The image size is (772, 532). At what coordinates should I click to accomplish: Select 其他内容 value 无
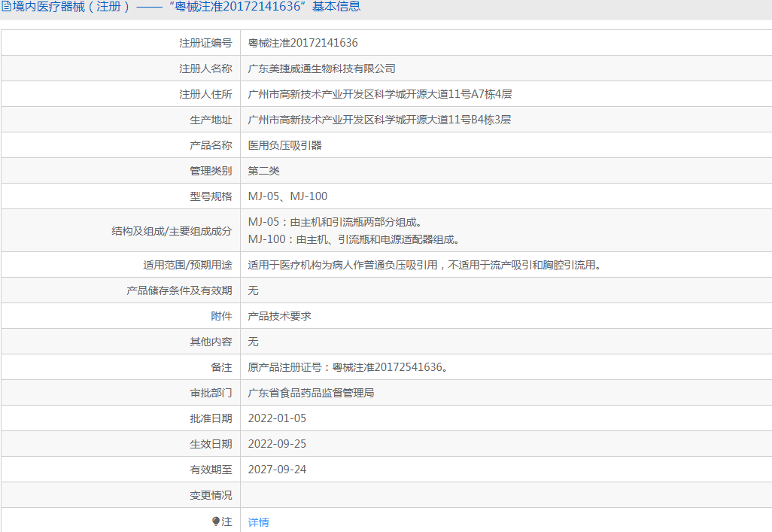(253, 342)
